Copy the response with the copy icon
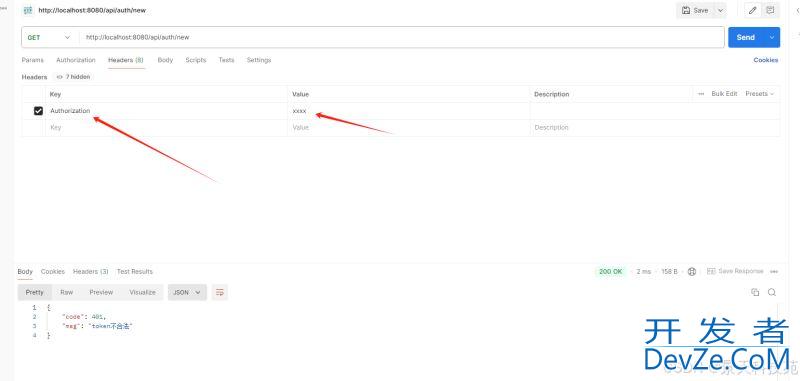Screen dimensions: 800x381 (x=755, y=292)
